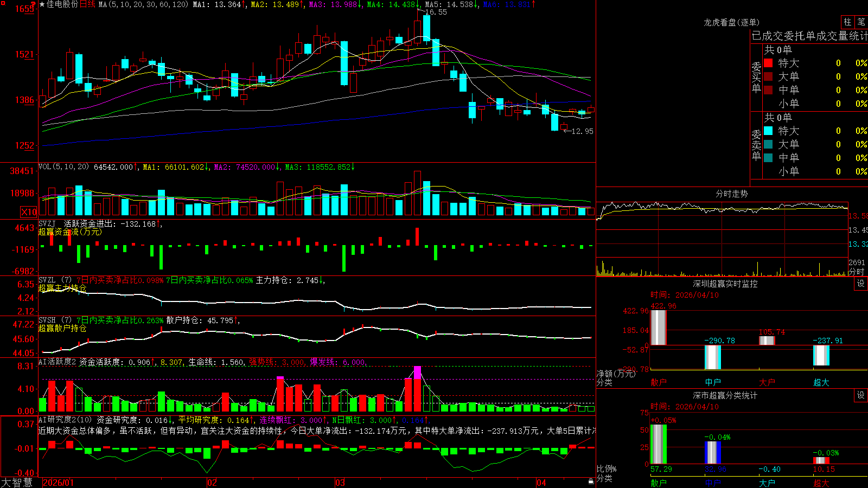This screenshot has width=868, height=488.
Task: Click the dark red 大单 buy-order swatch
Action: tap(768, 76)
